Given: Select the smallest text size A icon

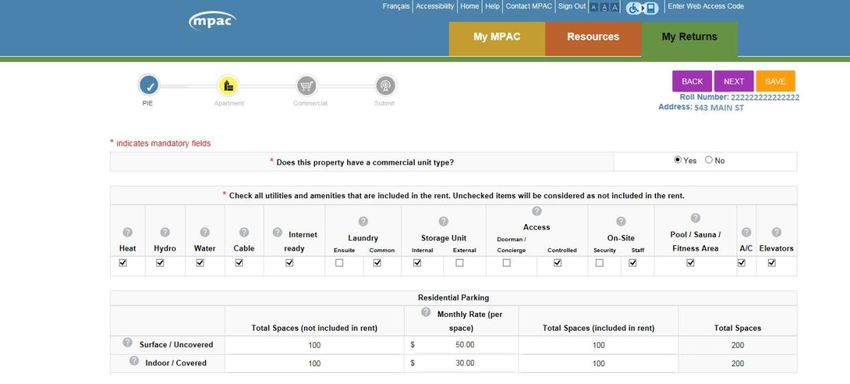Looking at the screenshot, I should tap(594, 7).
